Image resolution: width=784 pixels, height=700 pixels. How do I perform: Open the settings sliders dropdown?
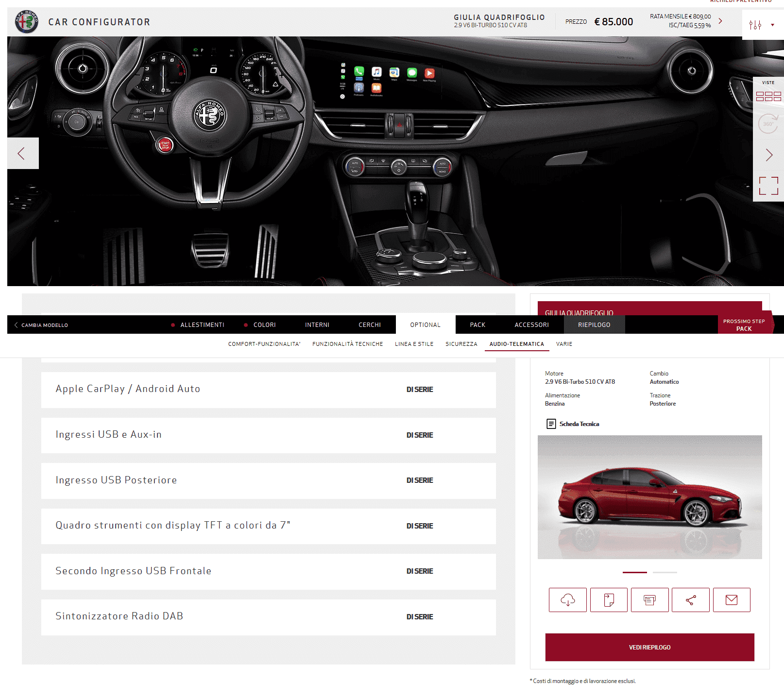coord(761,25)
